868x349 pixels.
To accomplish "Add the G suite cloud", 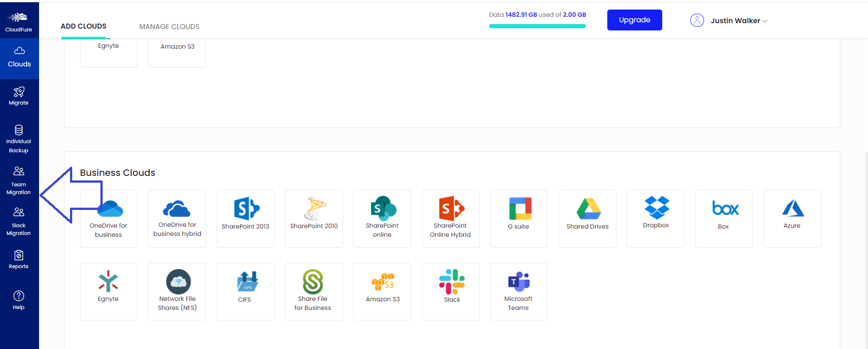I will pos(519,219).
